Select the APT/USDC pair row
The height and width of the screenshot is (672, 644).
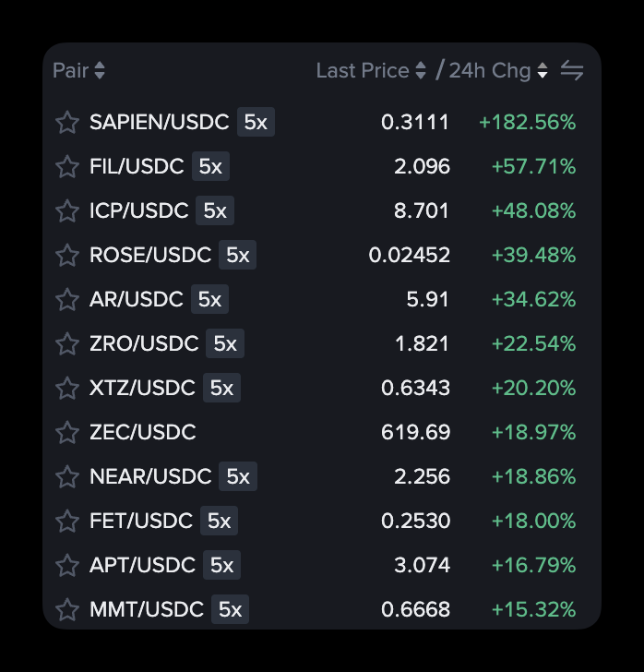coord(142,566)
